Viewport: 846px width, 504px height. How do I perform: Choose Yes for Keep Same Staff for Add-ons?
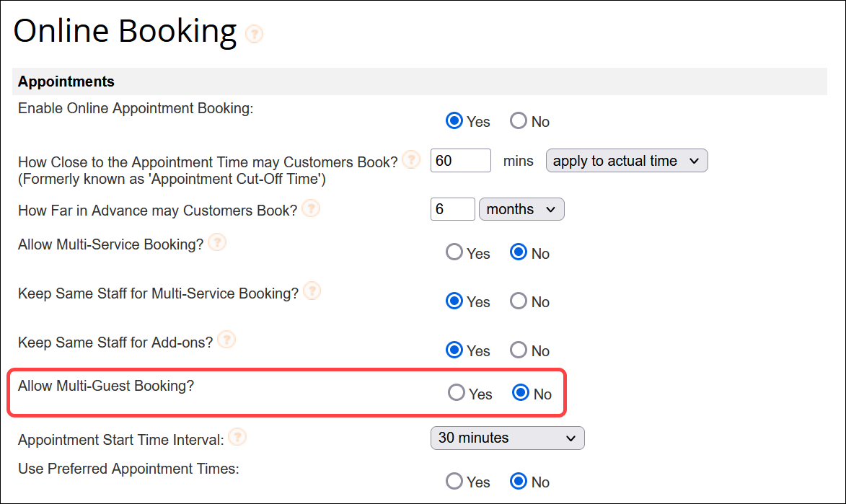[x=454, y=350]
